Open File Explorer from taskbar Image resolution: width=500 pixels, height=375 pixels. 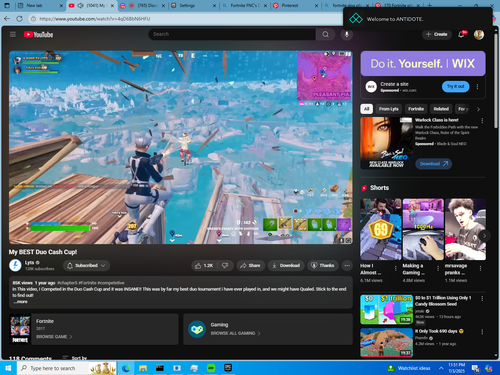point(143,368)
